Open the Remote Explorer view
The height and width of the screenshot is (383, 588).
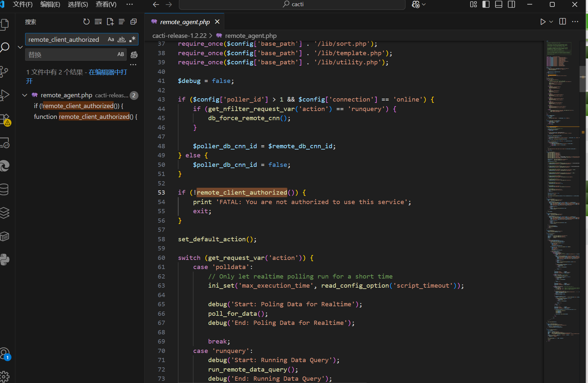coord(5,143)
